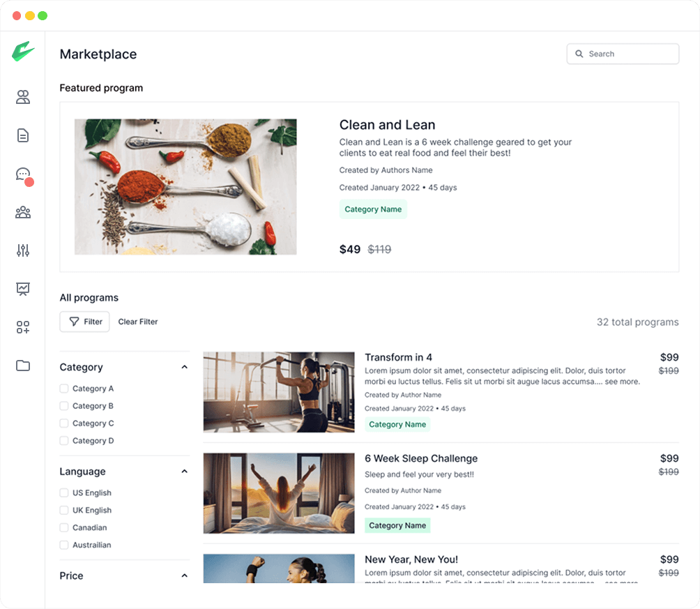This screenshot has width=700, height=609.
Task: Open the document icon in sidebar
Action: 23,135
